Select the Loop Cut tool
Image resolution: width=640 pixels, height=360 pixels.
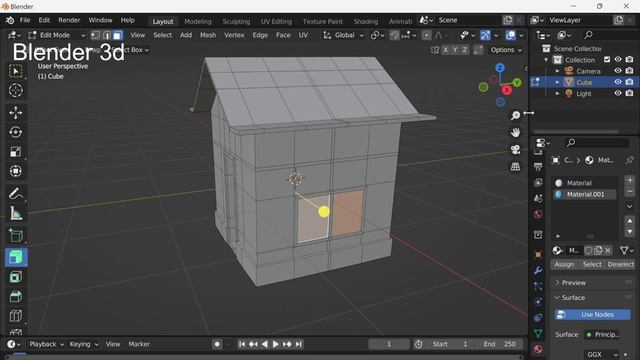16,316
